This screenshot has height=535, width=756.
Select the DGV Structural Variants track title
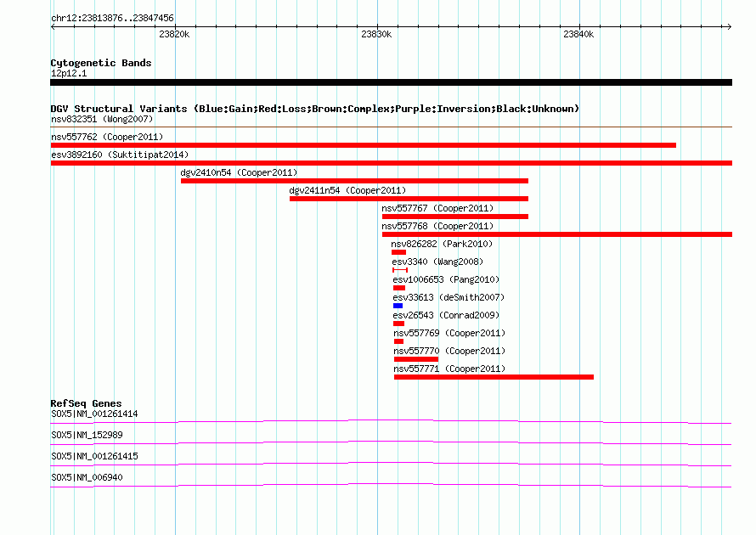coord(314,109)
